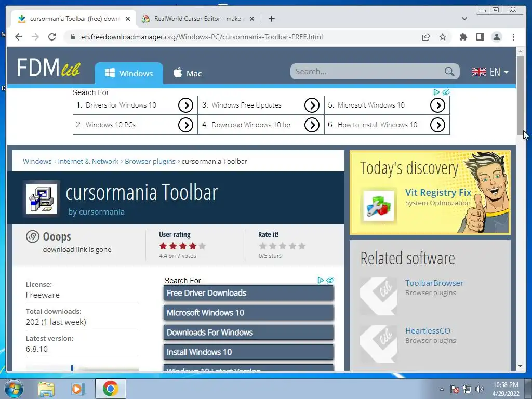
Task: Rate it one star
Action: pyautogui.click(x=262, y=246)
